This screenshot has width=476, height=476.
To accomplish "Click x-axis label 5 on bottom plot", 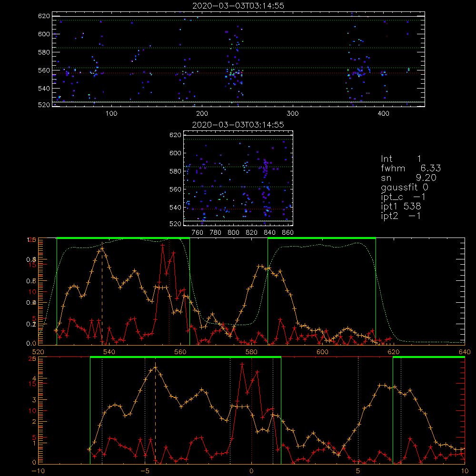I will click(358, 471).
